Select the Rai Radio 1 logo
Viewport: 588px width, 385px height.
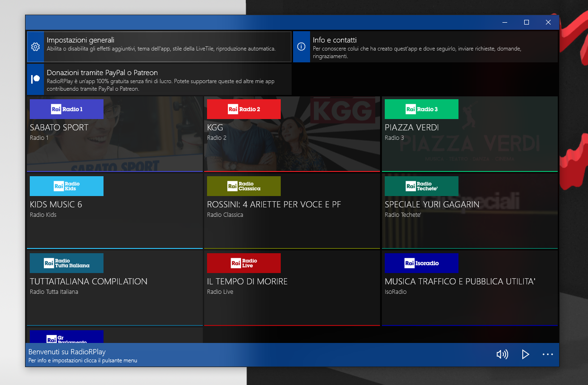pos(67,109)
